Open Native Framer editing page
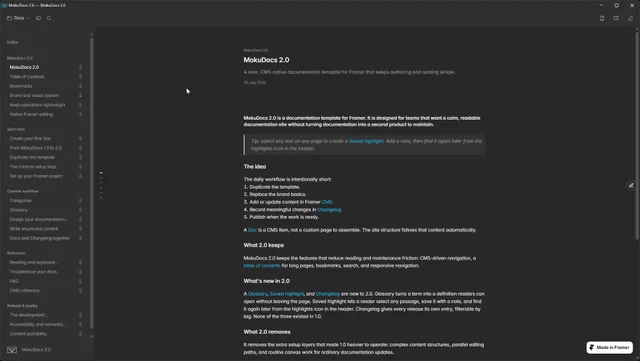The width and height of the screenshot is (640, 361). pos(31,114)
